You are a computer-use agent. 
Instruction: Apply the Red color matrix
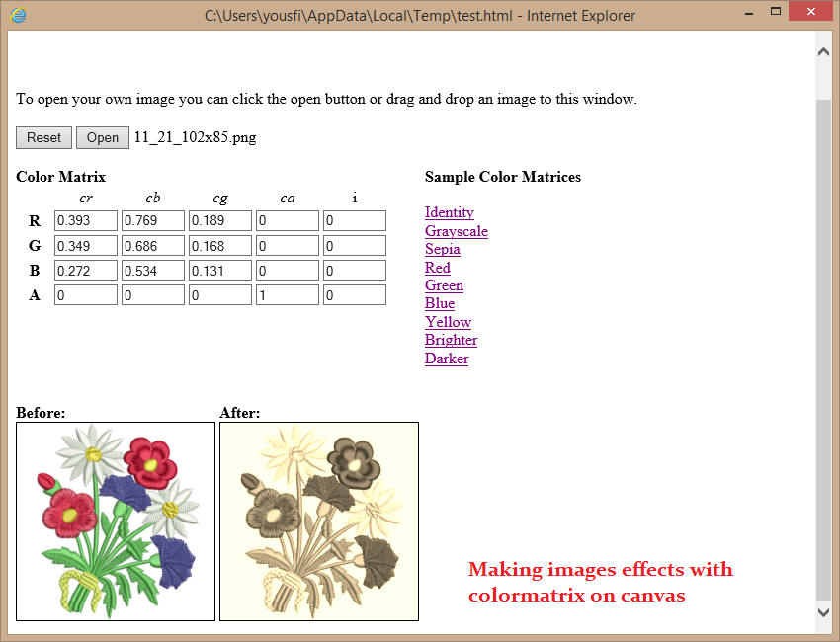(x=437, y=267)
